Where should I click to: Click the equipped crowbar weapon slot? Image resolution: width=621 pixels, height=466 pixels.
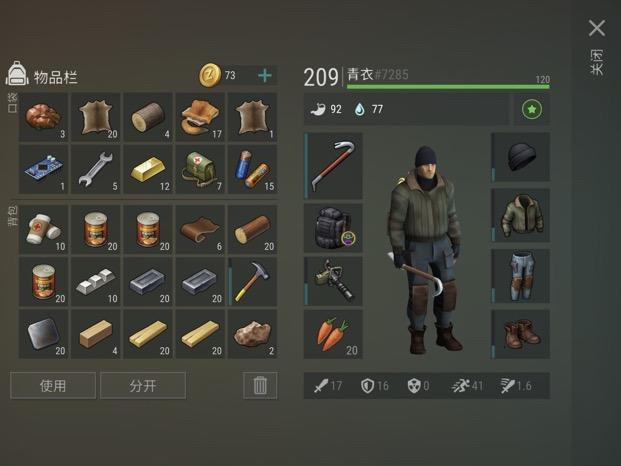333,165
